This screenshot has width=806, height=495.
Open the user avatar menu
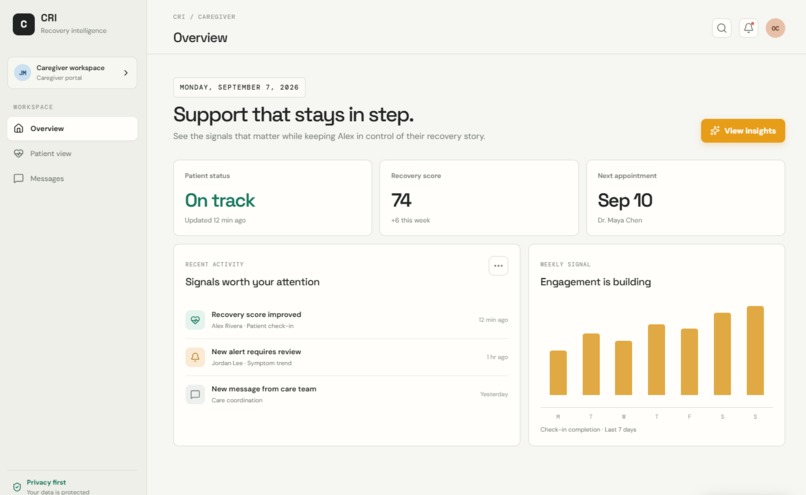point(775,28)
